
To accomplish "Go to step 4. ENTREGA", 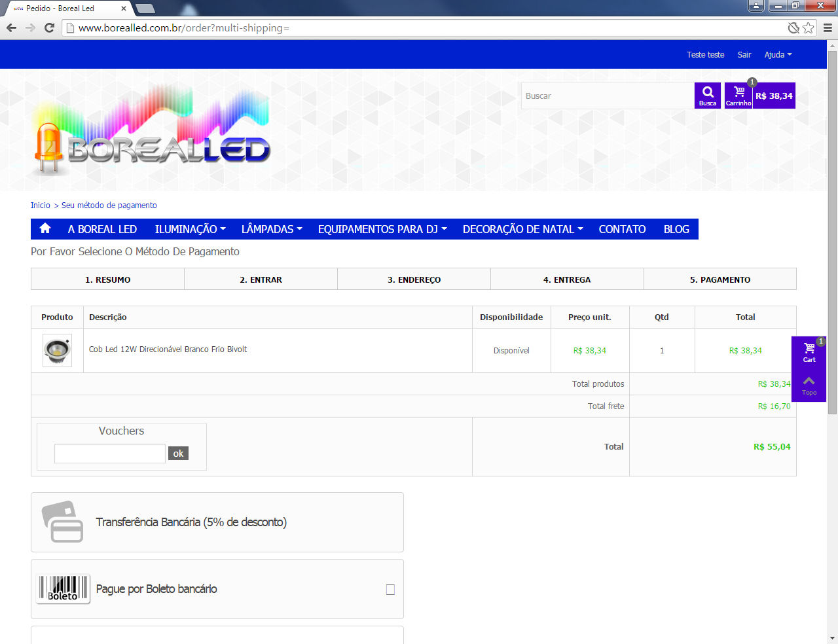I will coord(567,279).
